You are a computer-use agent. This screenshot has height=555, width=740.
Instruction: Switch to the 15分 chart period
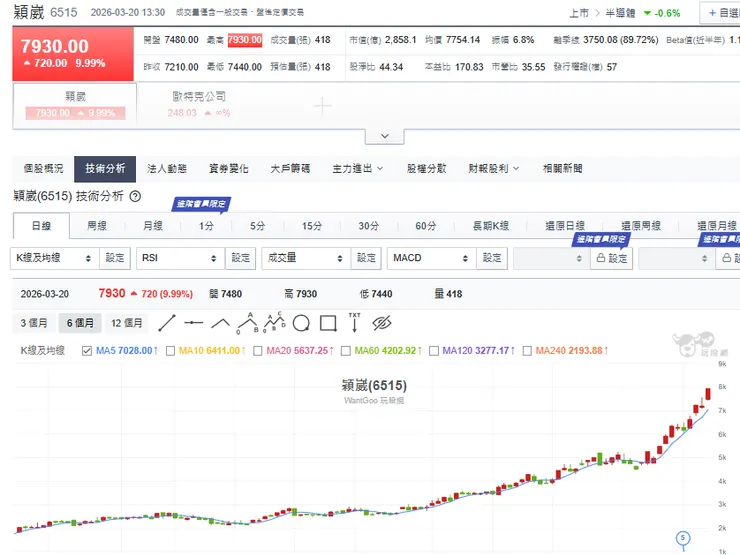[x=312, y=226]
